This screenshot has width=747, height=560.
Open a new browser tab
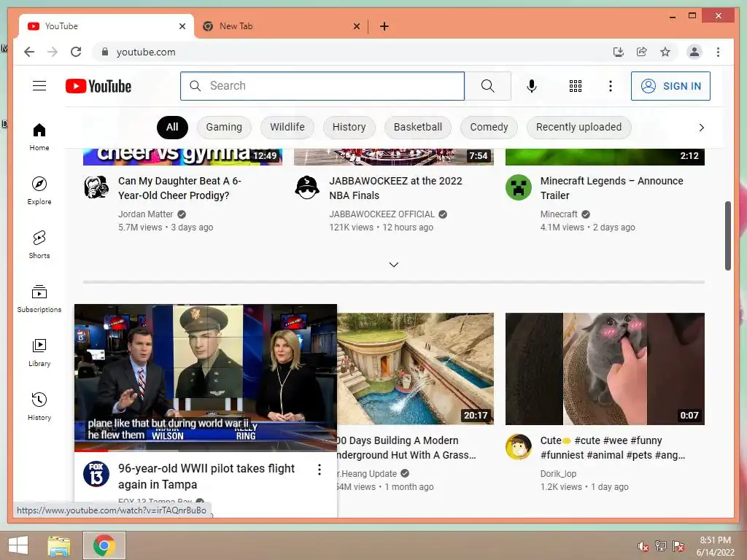[384, 26]
